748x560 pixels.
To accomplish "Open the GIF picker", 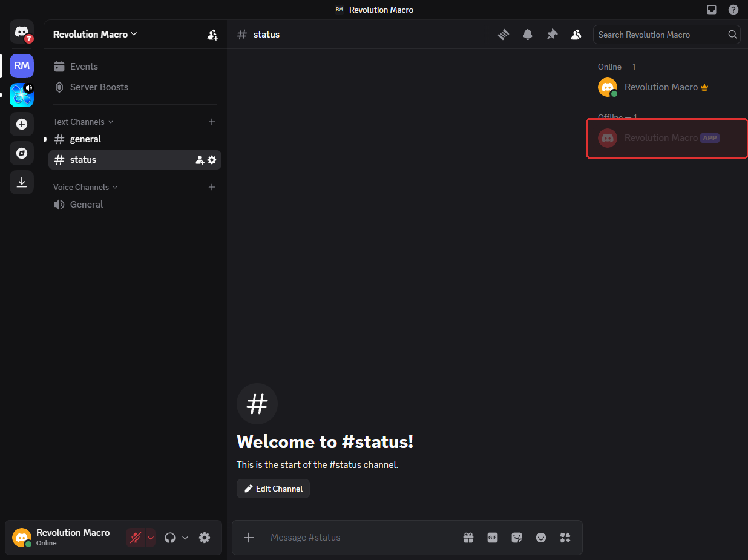I will click(x=493, y=538).
